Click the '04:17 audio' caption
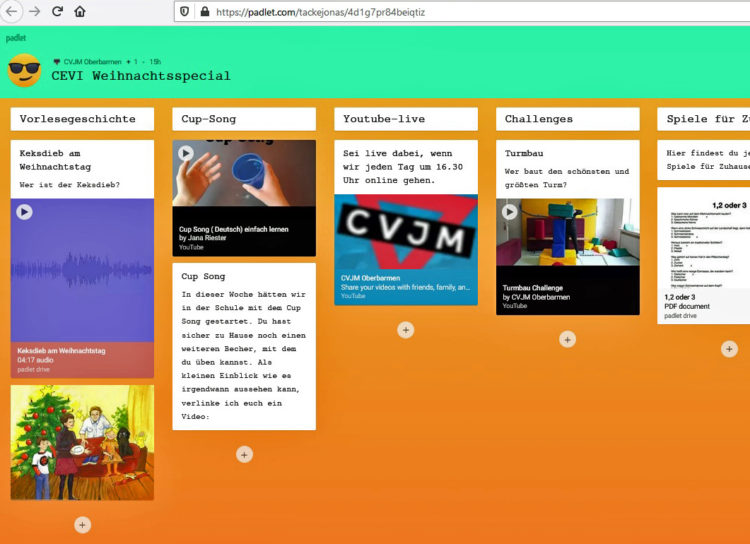The width and height of the screenshot is (750, 544). [35, 360]
